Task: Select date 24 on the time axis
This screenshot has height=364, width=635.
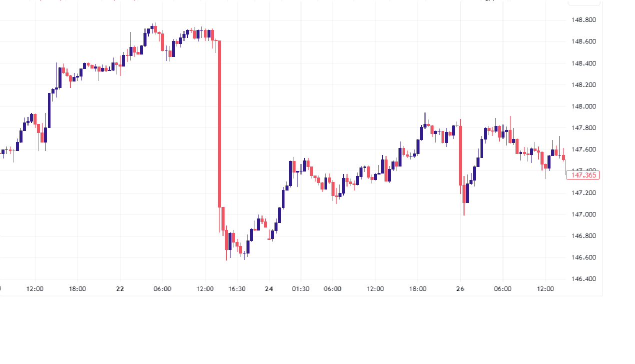Action: 269,289
